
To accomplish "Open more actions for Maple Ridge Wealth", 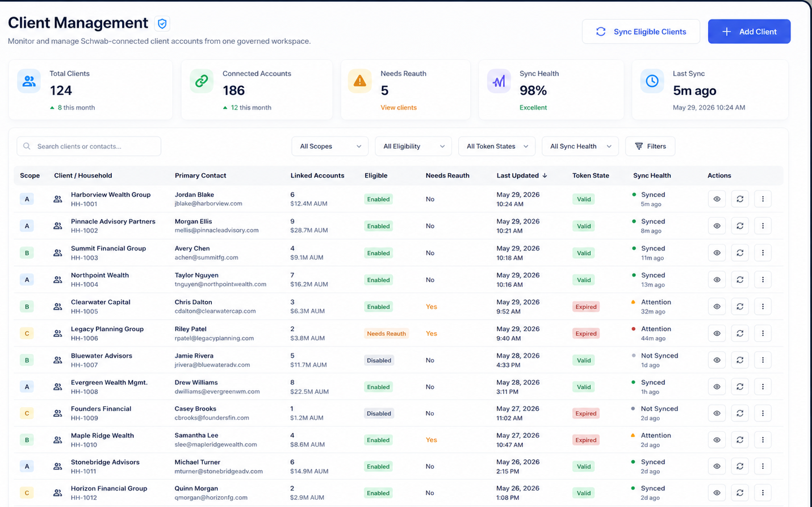I will click(763, 440).
